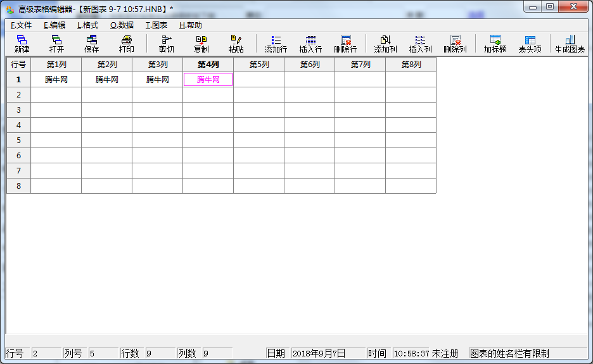Cut selection with 剪切 icon

[167, 44]
